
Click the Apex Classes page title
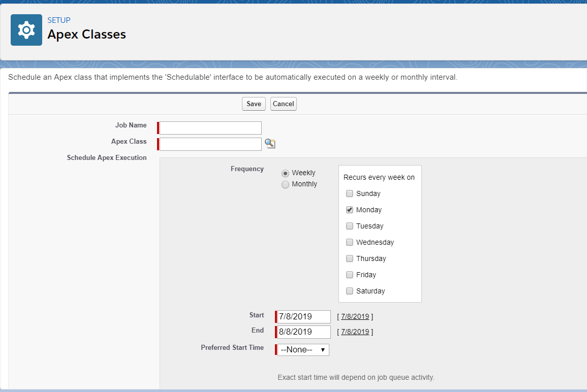click(86, 35)
